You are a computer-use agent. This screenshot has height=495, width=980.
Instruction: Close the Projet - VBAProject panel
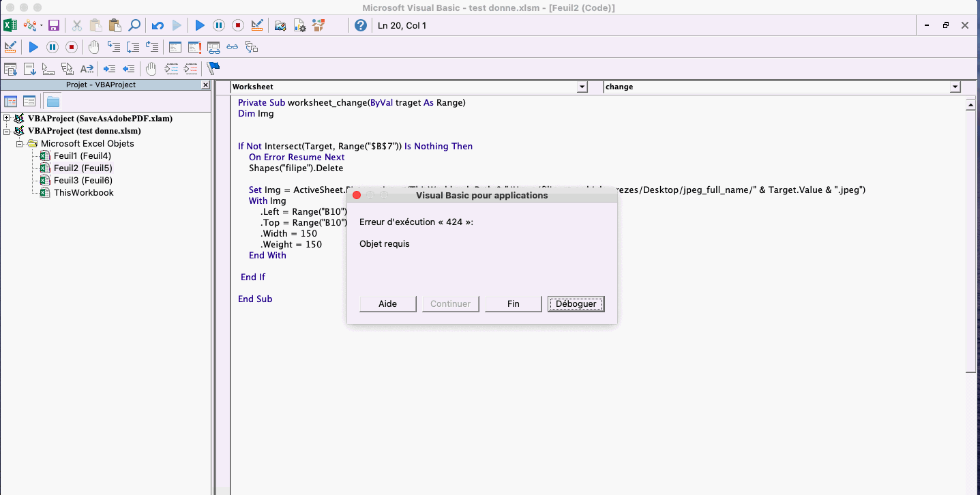[205, 85]
